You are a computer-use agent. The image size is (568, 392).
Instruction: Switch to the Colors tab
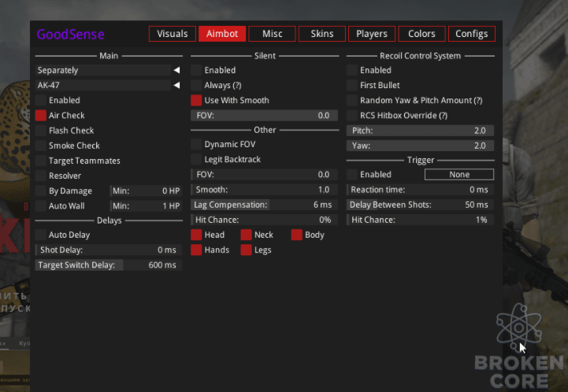point(421,34)
